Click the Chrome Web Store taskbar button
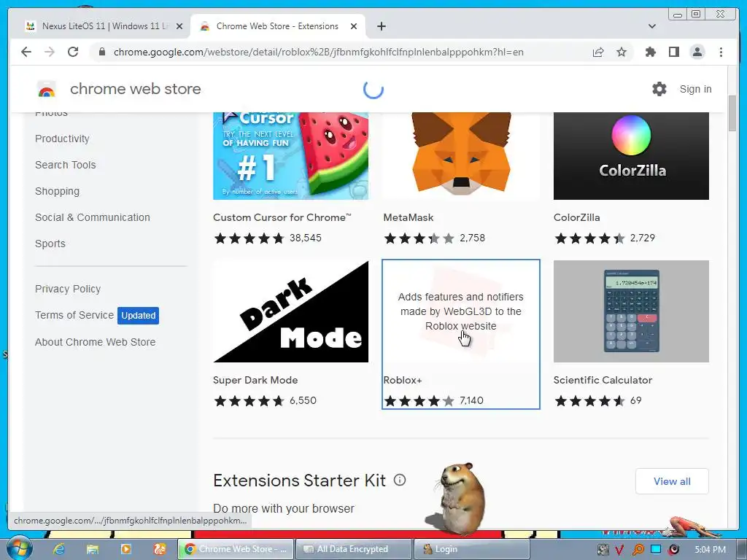 [236, 549]
